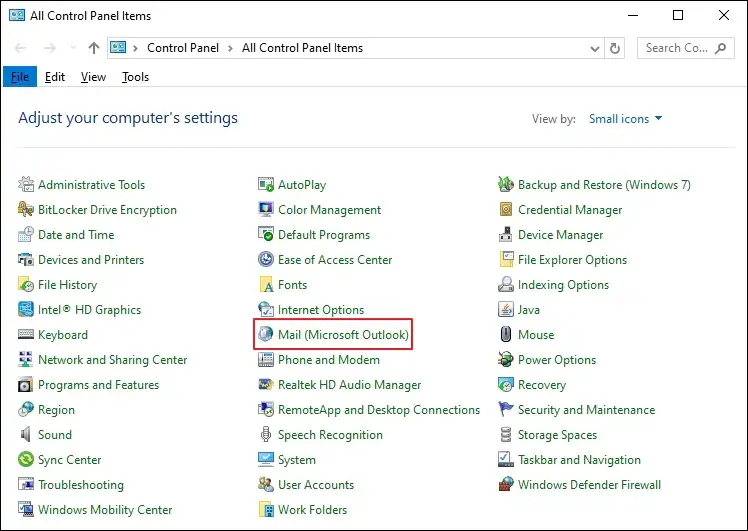Open the recent locations dropdown arrow

click(x=73, y=48)
